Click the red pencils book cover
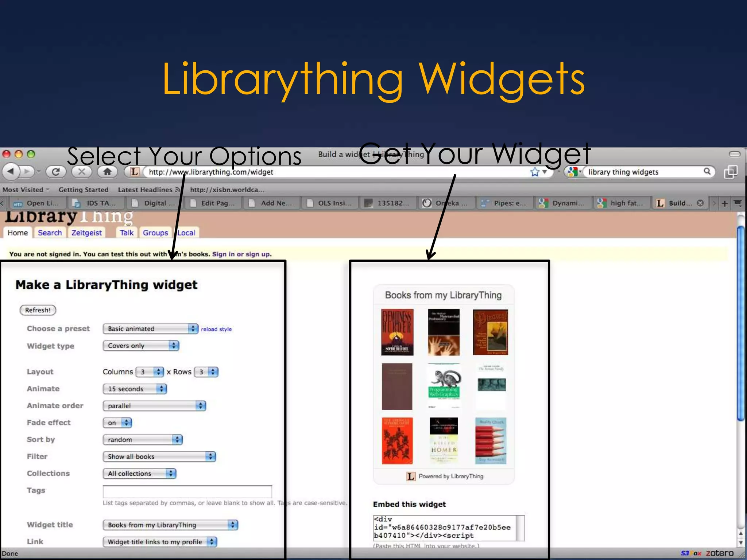The height and width of the screenshot is (560, 747). coord(491,441)
